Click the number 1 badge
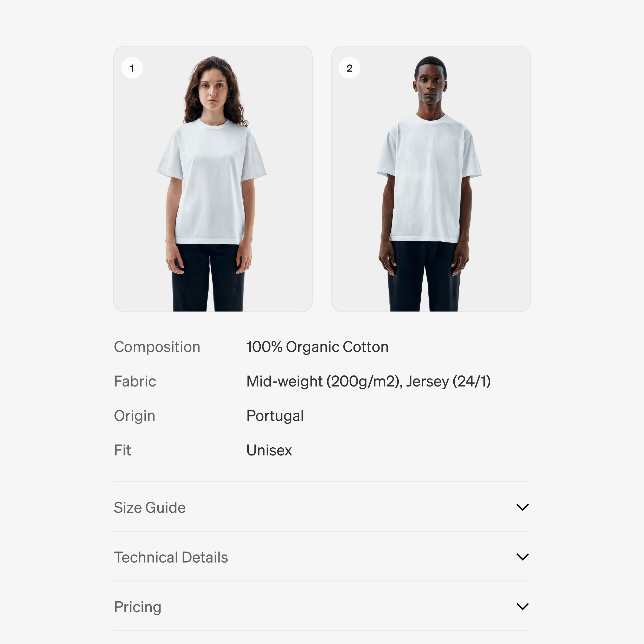The height and width of the screenshot is (644, 644). click(132, 68)
